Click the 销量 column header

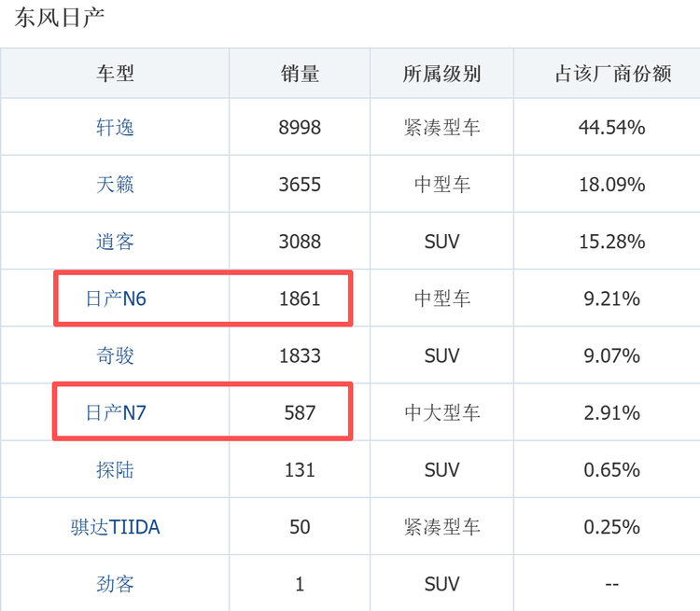[x=300, y=74]
